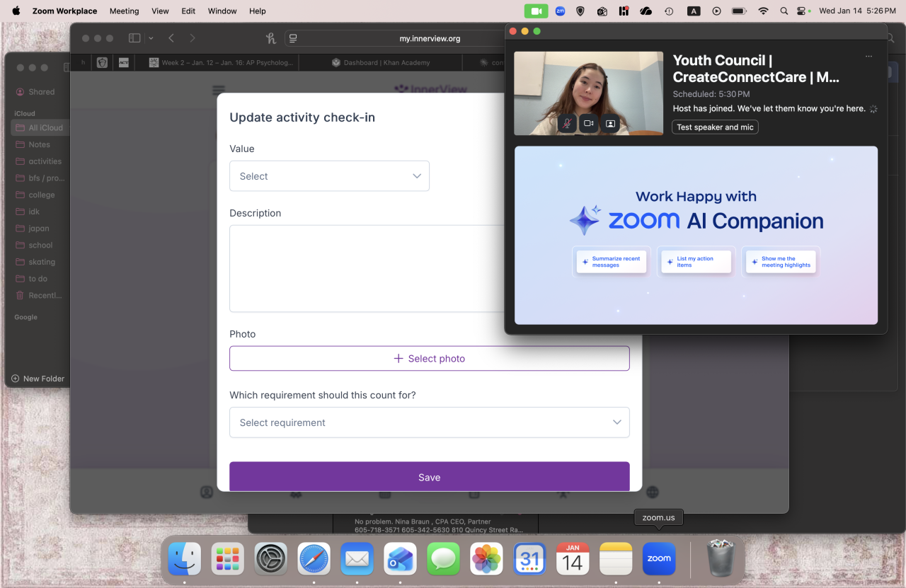The height and width of the screenshot is (588, 906).
Task: Click the Honey extension icon in Safari
Action: coord(271,38)
